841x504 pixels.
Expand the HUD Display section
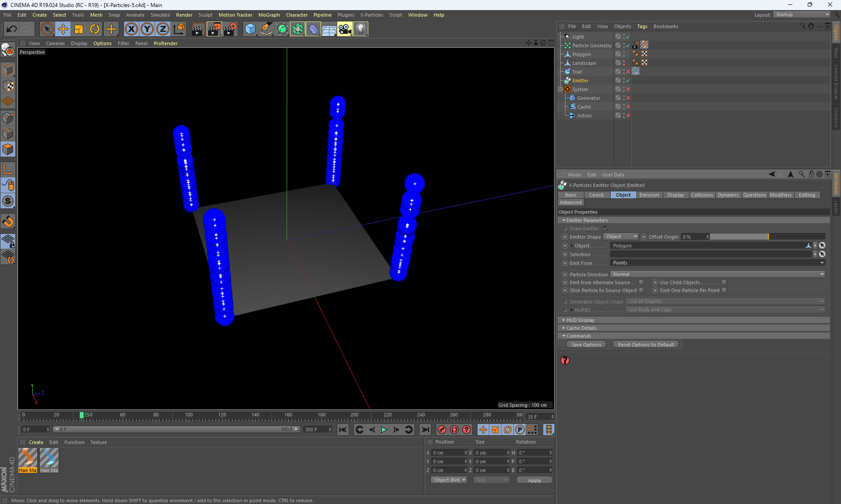tap(580, 320)
